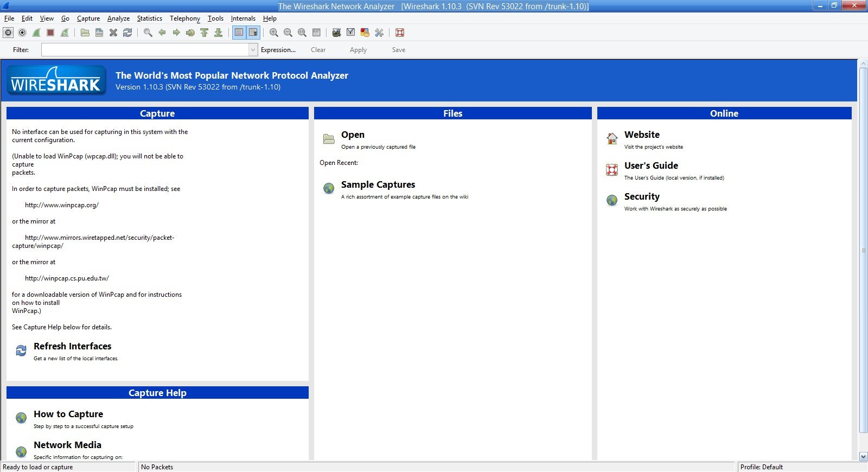This screenshot has height=472, width=868.
Task: Expand the filter history dropdown arrow
Action: [x=253, y=50]
